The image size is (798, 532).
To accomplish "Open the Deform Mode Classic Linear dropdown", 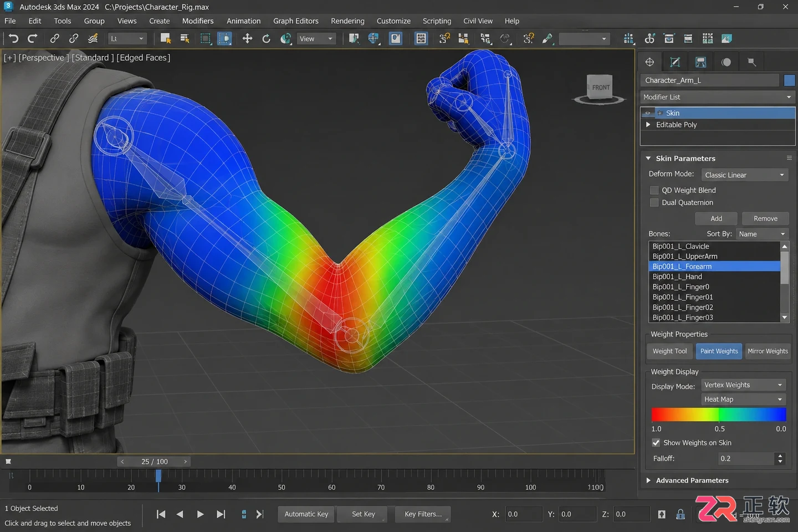I will [745, 175].
